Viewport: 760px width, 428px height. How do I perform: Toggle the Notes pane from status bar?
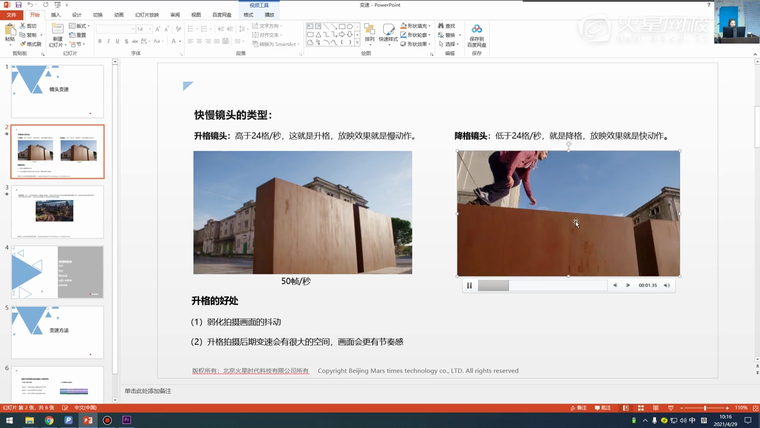click(578, 408)
